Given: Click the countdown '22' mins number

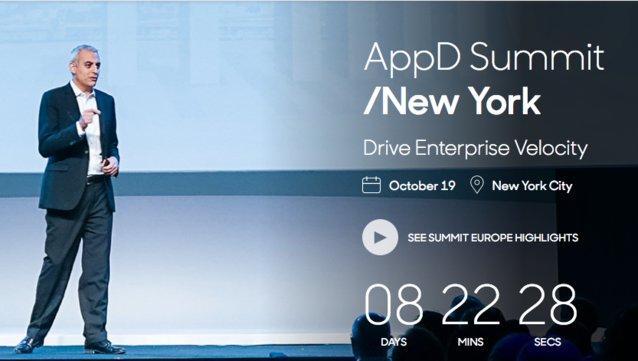Looking at the screenshot, I should (471, 305).
